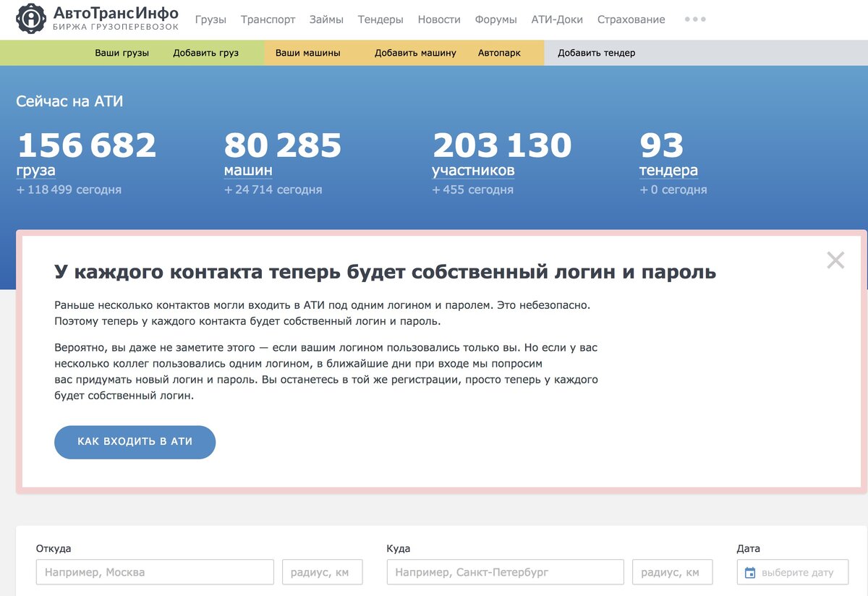Click the '+ 118 499 сегодня' text

69,190
